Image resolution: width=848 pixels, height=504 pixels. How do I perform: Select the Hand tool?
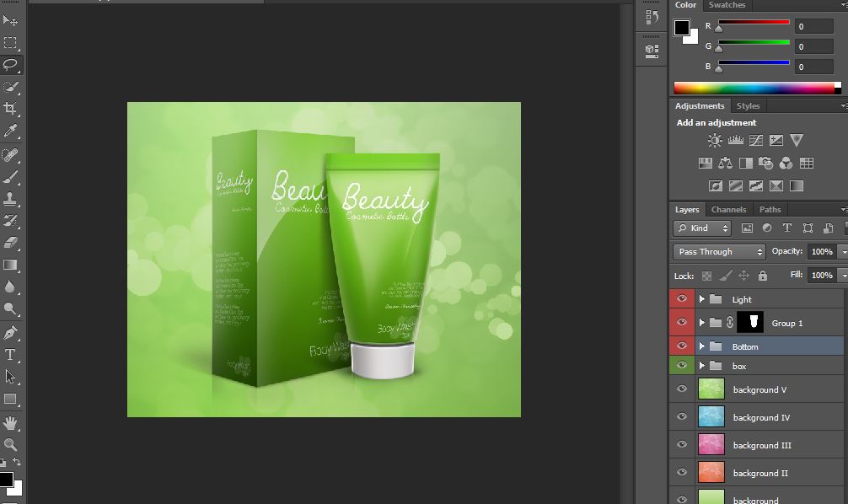pos(11,422)
